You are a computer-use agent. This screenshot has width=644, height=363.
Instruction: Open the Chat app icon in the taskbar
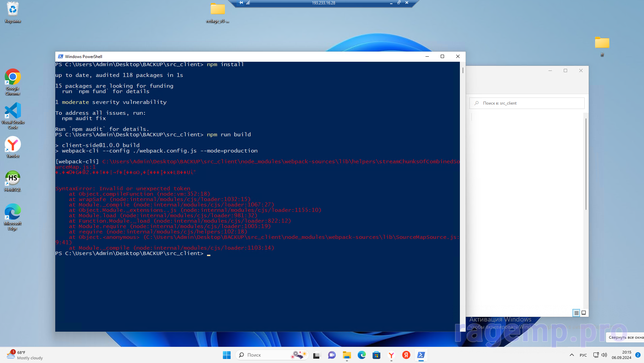[x=332, y=355]
